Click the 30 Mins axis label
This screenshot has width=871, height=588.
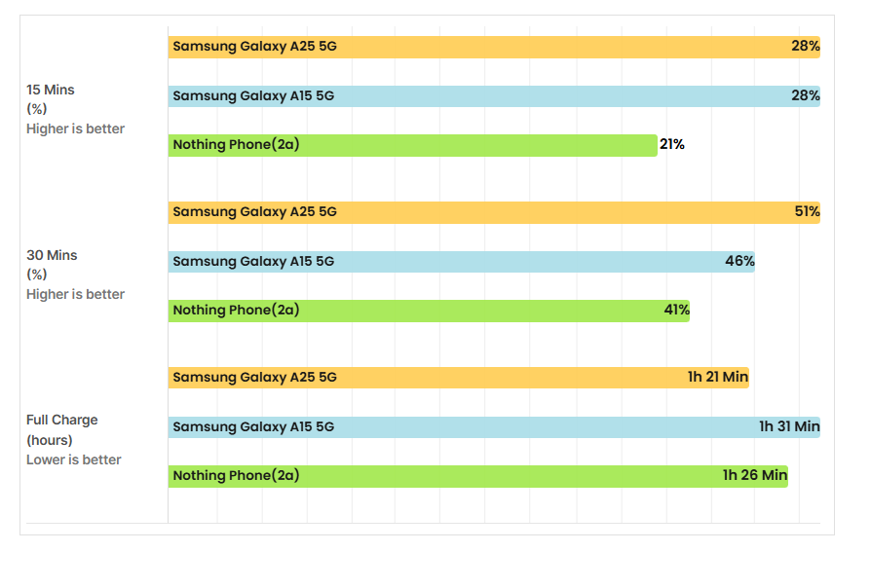pyautogui.click(x=52, y=255)
